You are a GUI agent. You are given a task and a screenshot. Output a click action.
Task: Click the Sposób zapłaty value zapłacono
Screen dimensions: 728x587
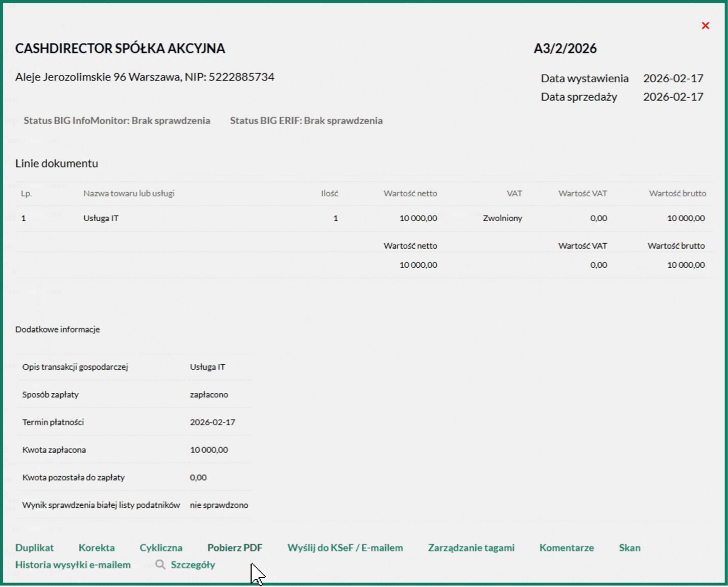(209, 394)
